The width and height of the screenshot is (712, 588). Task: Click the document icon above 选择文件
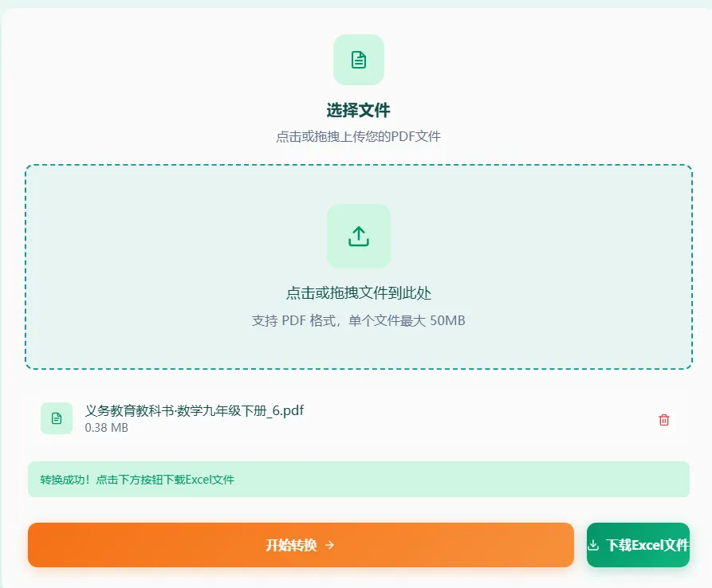click(359, 60)
